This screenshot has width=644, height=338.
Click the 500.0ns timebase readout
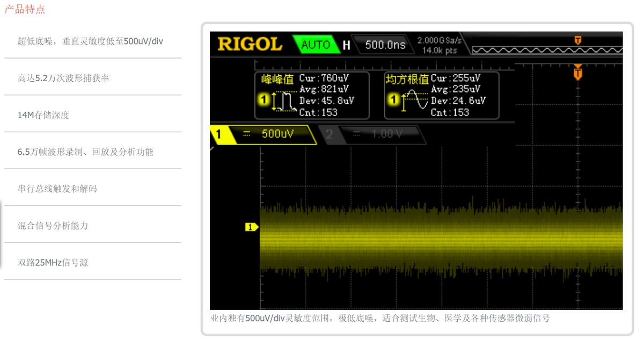(x=385, y=45)
